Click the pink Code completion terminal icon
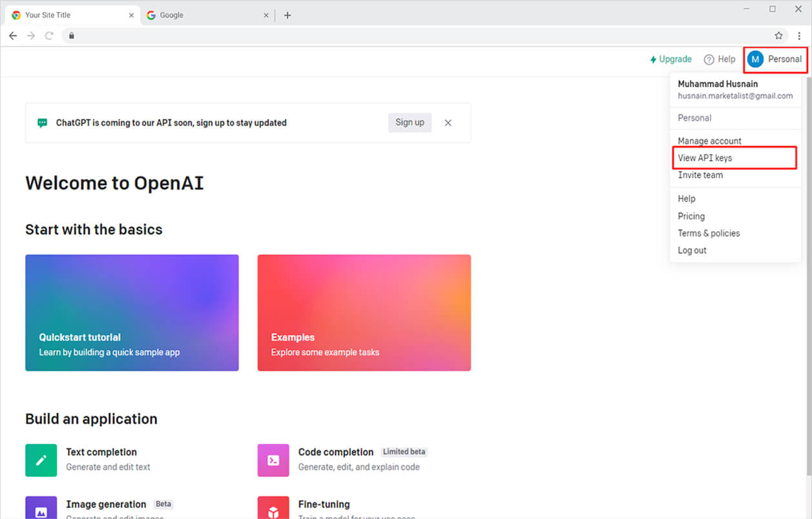 (273, 460)
